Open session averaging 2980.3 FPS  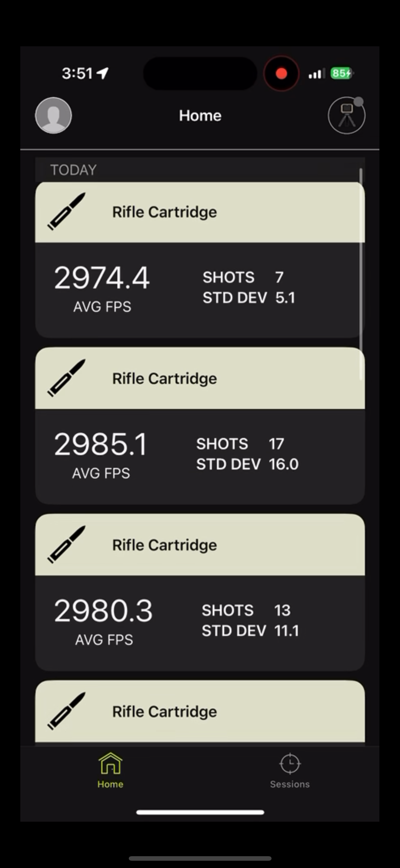click(x=103, y=611)
